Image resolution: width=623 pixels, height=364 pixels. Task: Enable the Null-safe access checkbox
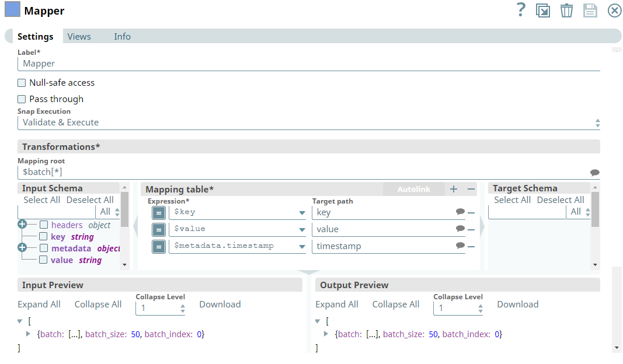pos(22,82)
